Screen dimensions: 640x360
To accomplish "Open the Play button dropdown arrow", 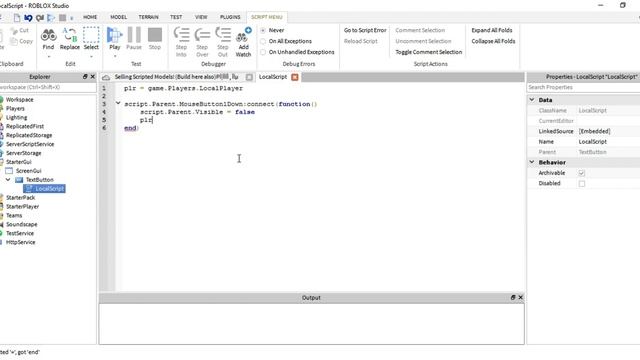I will pos(115,56).
